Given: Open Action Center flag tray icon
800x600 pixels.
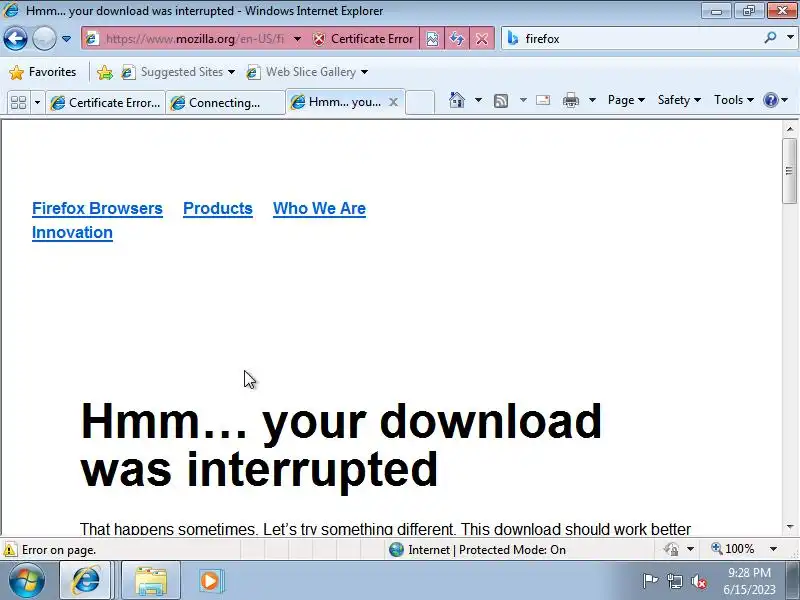Looking at the screenshot, I should pos(649,581).
